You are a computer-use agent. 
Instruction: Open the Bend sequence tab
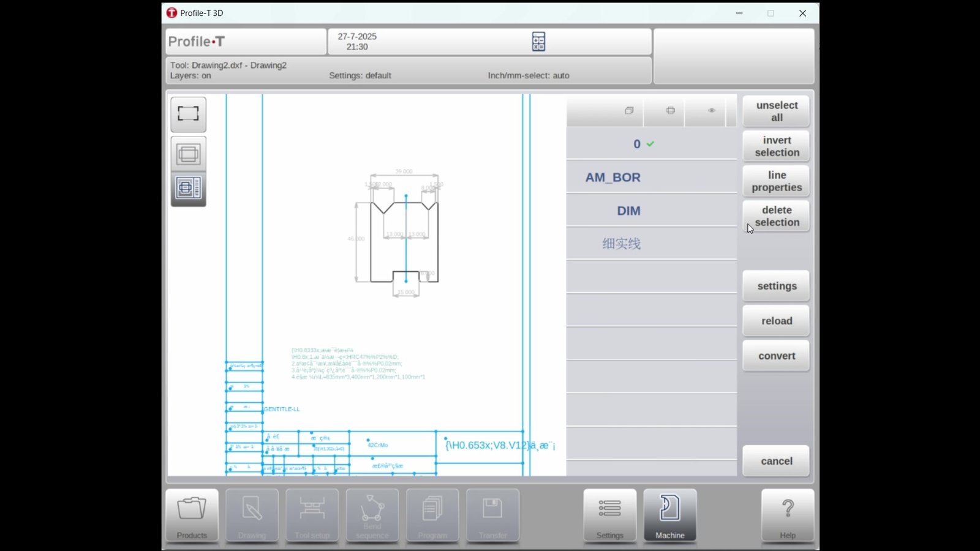coord(372,515)
